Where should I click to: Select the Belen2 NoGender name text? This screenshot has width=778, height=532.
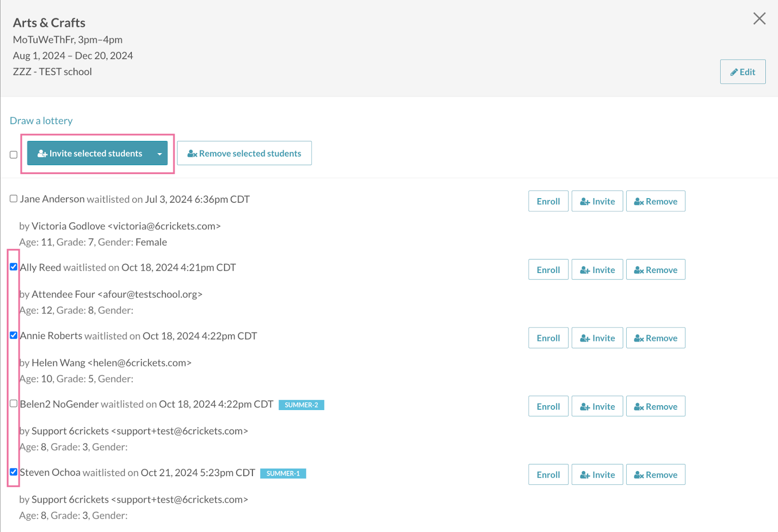59,404
